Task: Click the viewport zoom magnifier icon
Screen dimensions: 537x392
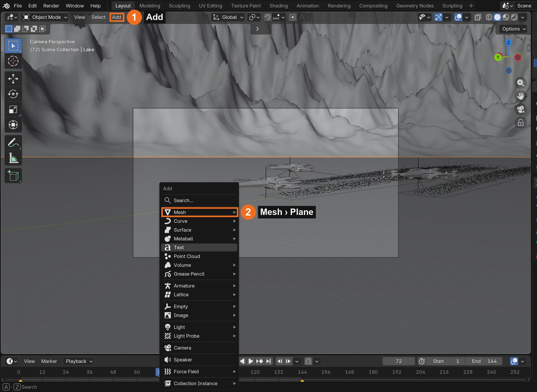Action: coord(521,83)
